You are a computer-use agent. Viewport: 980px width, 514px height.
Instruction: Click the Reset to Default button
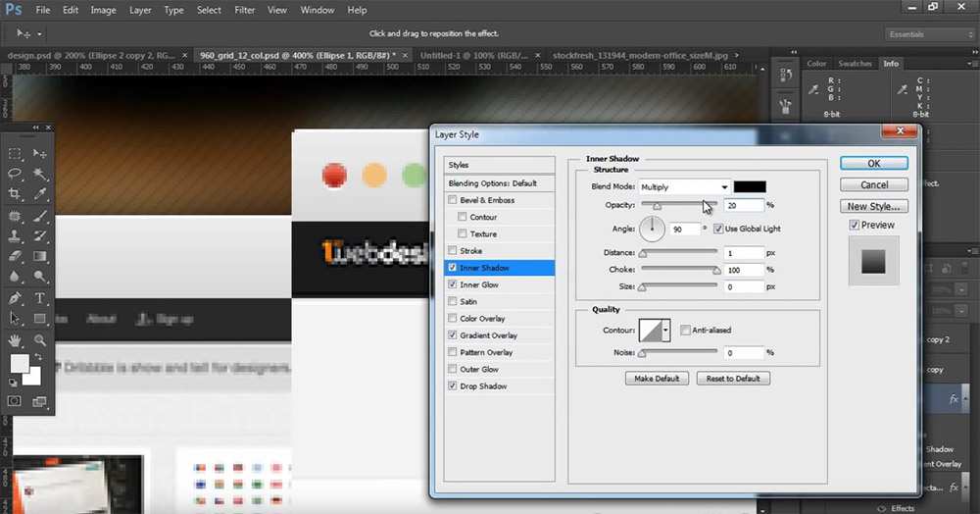(733, 379)
